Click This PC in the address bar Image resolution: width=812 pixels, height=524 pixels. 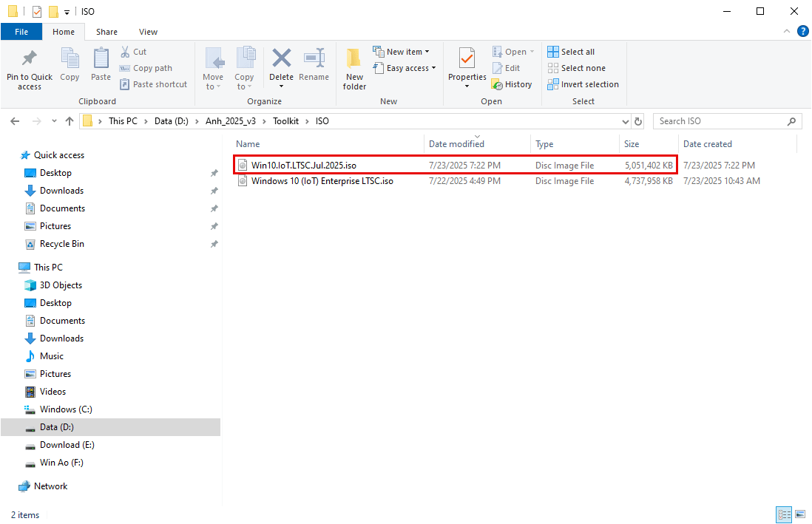pyautogui.click(x=123, y=121)
